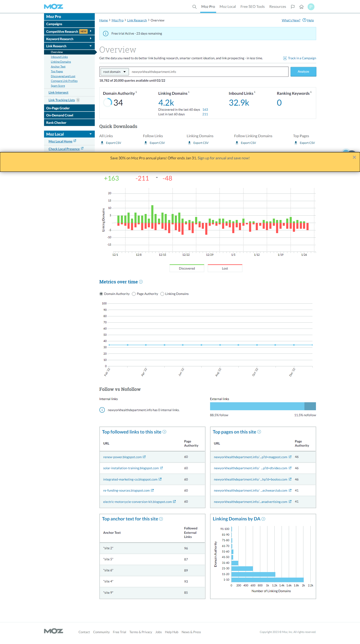The width and height of the screenshot is (360, 644).
Task: Click the domain URL input field
Action: click(209, 72)
